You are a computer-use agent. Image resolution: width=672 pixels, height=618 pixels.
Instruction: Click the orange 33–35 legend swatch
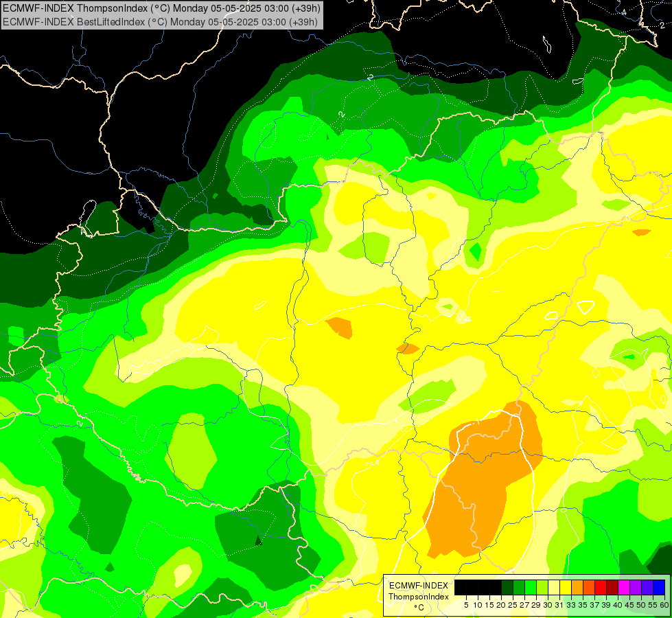coord(577,587)
